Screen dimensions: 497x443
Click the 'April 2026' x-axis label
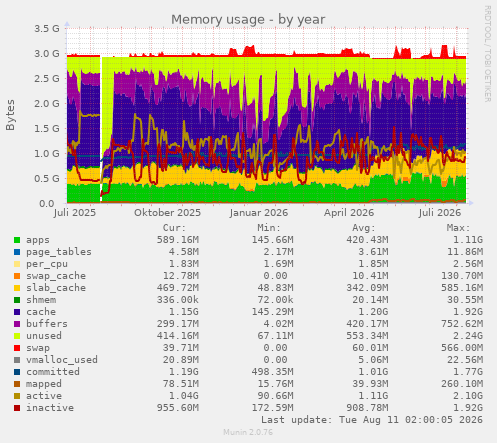pos(349,213)
